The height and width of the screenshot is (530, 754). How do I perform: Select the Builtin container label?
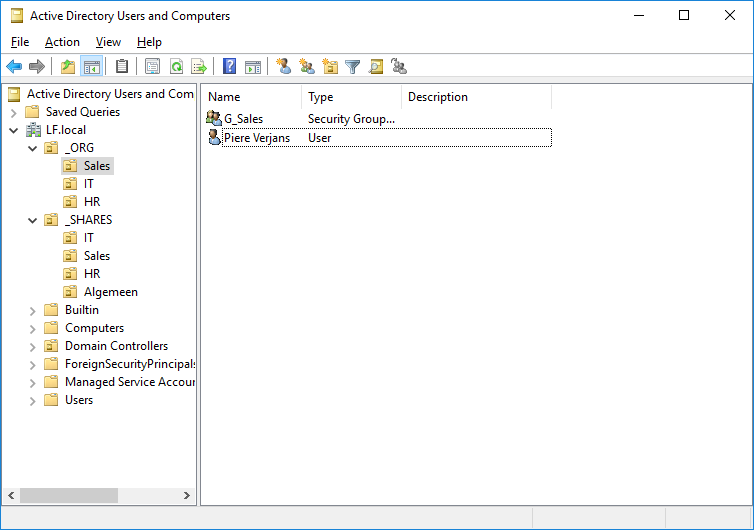pos(82,310)
